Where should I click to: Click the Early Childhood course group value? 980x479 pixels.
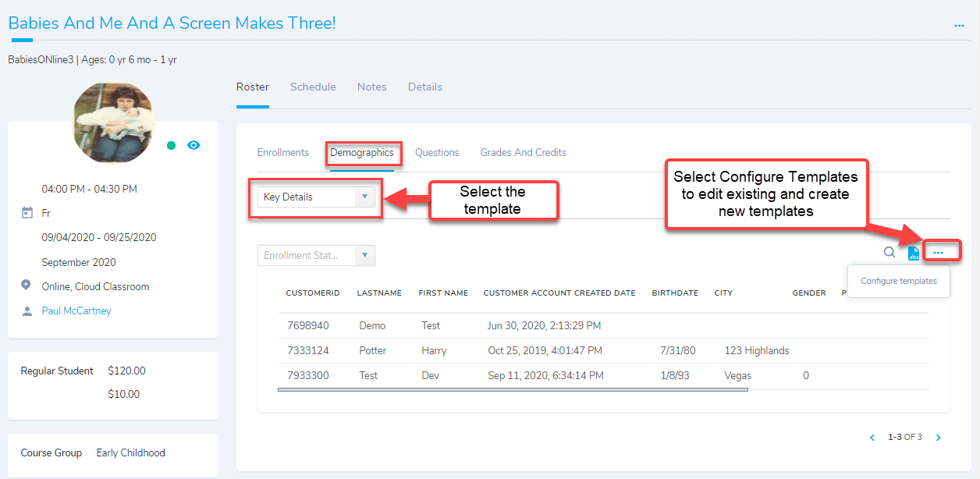131,452
